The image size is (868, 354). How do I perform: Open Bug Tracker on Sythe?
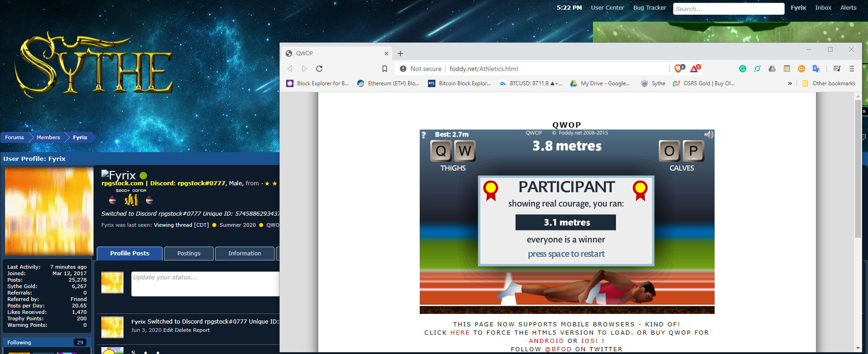click(650, 8)
